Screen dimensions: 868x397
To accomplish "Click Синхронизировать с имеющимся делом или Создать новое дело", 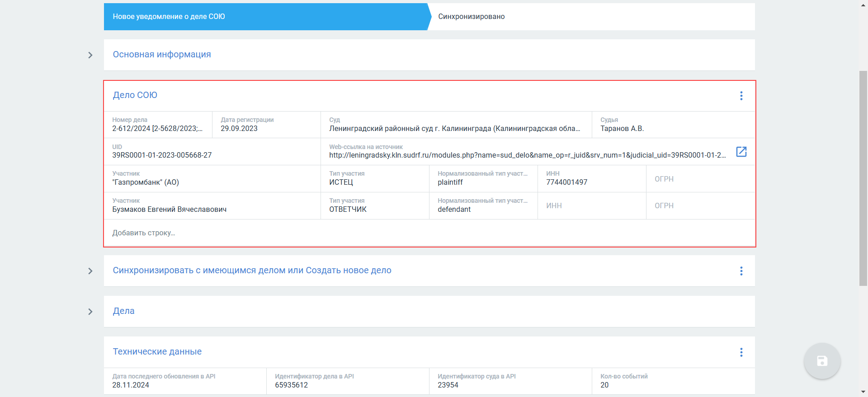I will coord(252,271).
